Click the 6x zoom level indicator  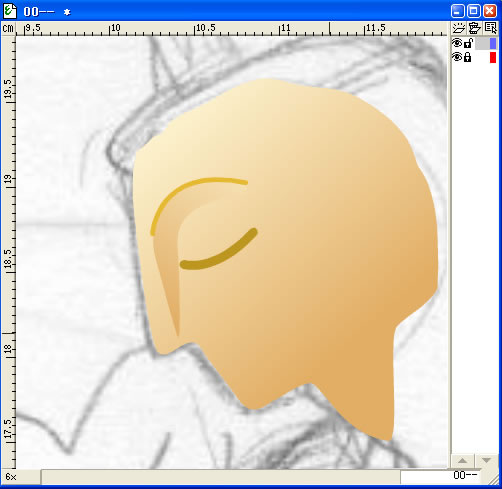tap(11, 477)
